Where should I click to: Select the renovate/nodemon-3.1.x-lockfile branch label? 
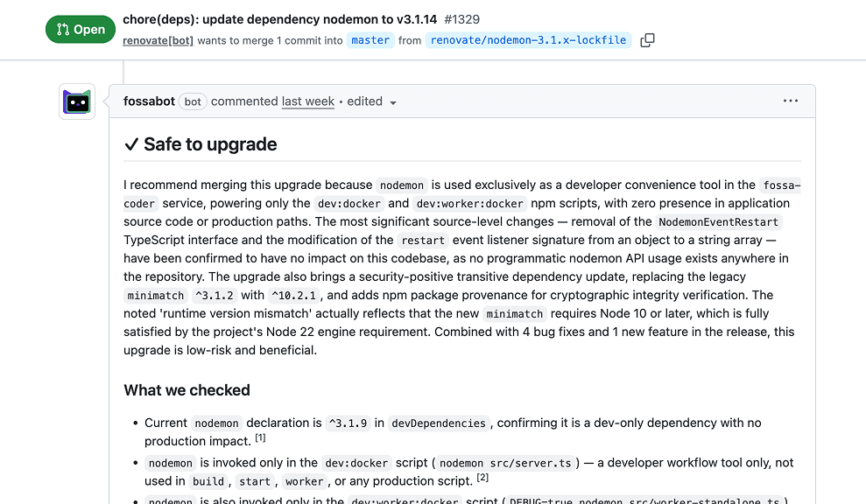[x=526, y=40]
